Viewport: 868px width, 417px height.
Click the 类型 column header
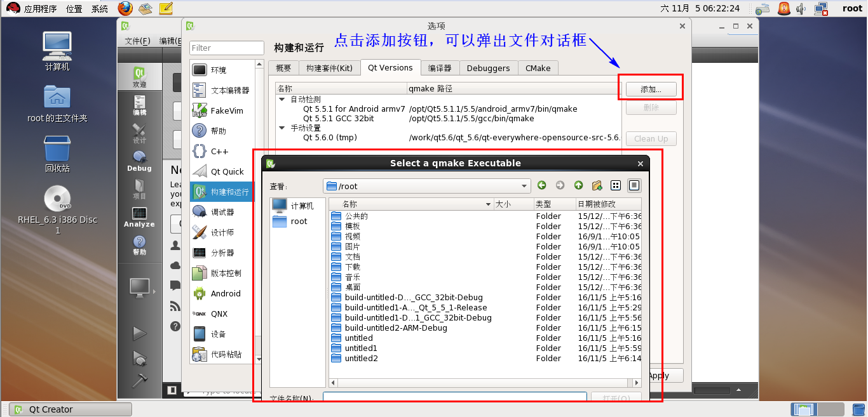click(x=553, y=204)
